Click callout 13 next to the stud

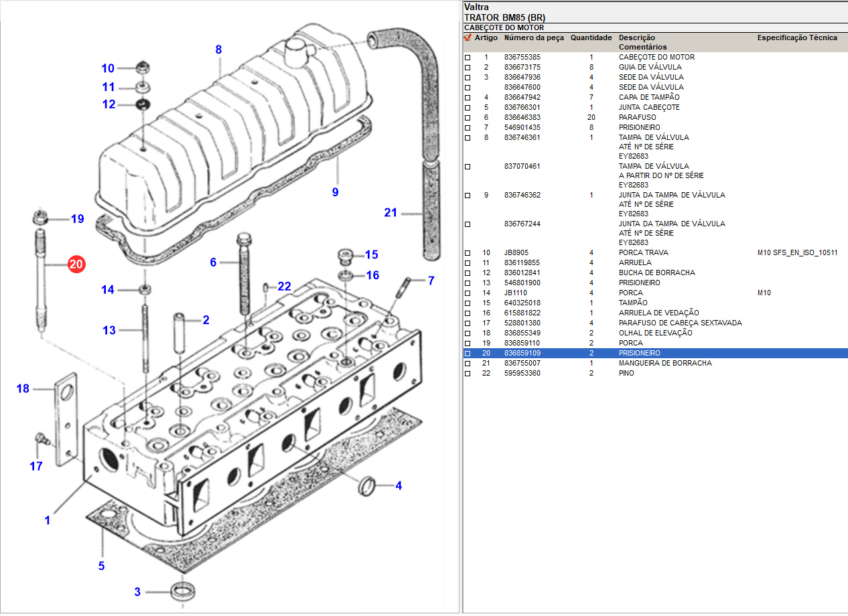tap(109, 330)
